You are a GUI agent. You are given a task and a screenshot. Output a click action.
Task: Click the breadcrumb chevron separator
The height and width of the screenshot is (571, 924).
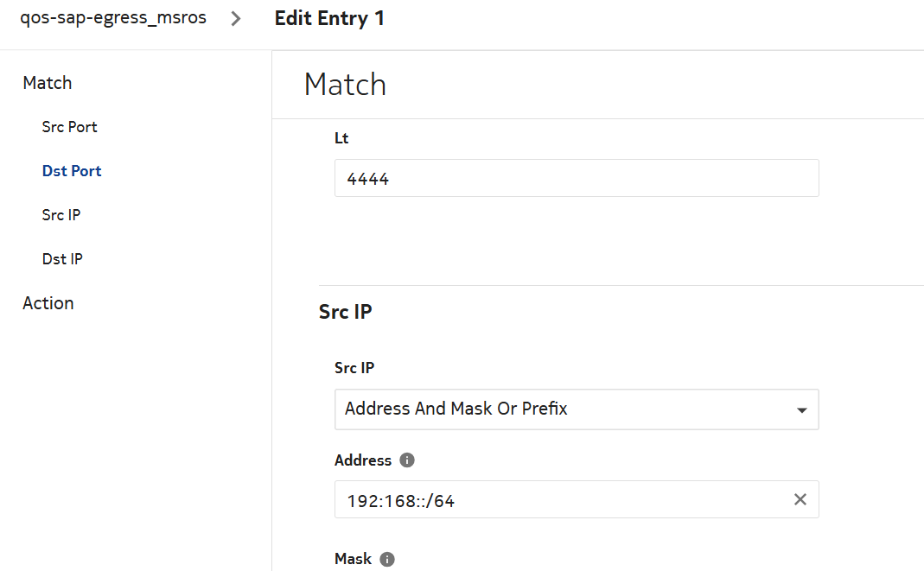(x=237, y=19)
